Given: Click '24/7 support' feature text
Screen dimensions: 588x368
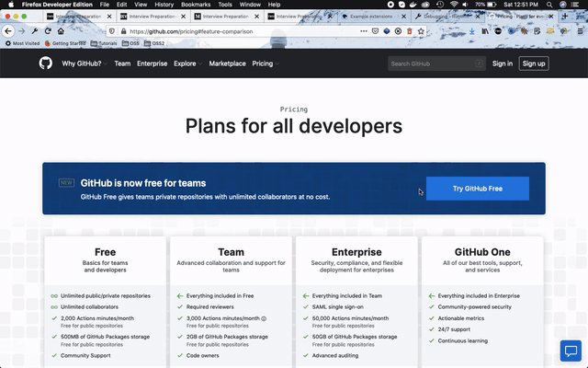Looking at the screenshot, I should (x=454, y=329).
